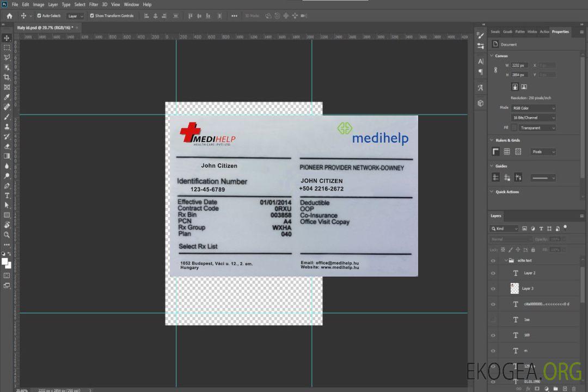
Task: Set canvas to portrait orientation
Action: pyautogui.click(x=515, y=87)
